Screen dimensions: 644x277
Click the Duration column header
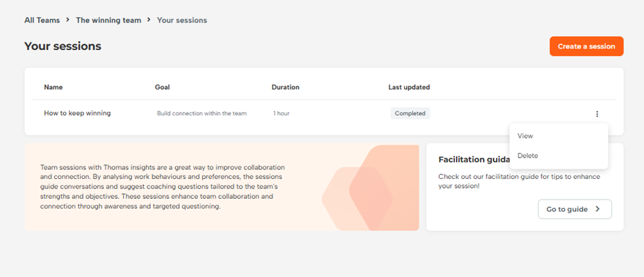click(x=285, y=87)
